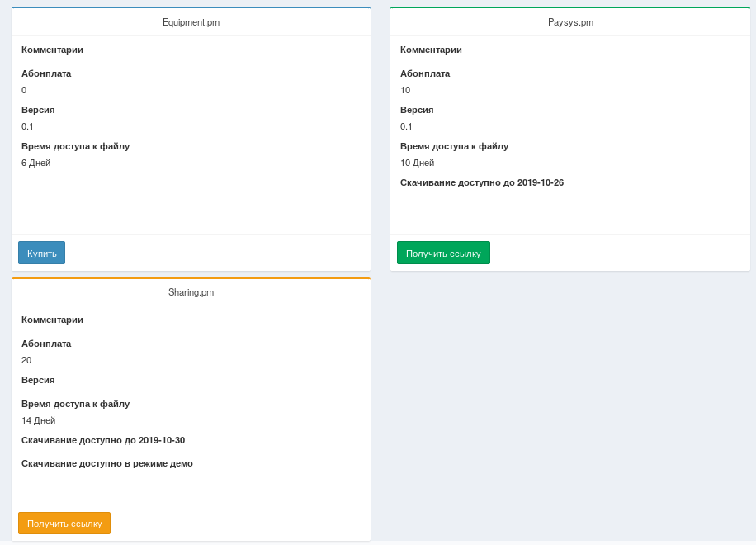Click the Версия label in Sharing.pm card
756x545 pixels.
38,380
